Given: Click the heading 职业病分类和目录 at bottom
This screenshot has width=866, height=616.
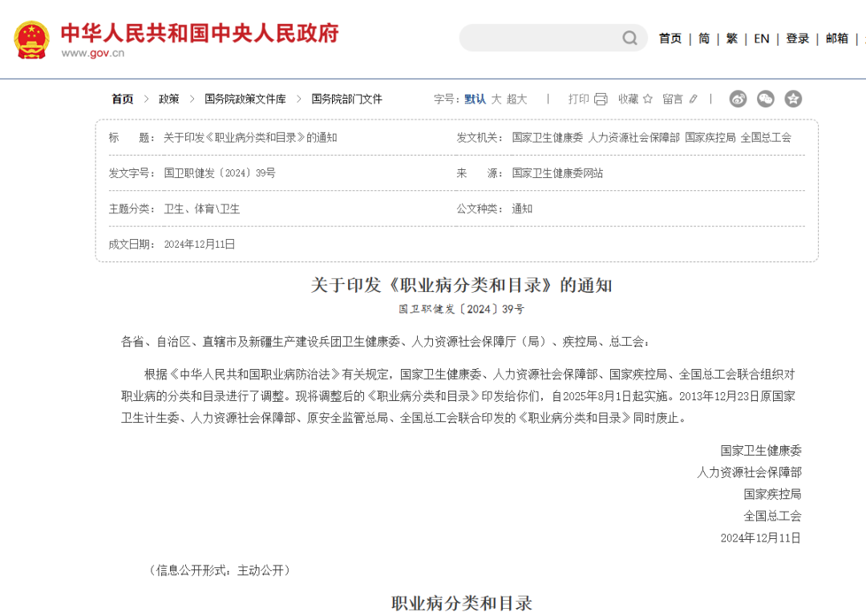Looking at the screenshot, I should click(462, 603).
